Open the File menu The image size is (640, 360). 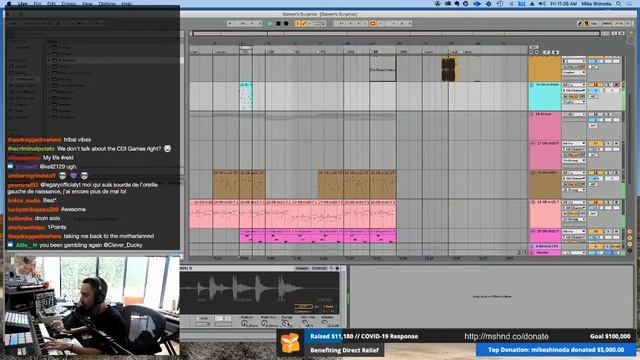click(x=37, y=4)
